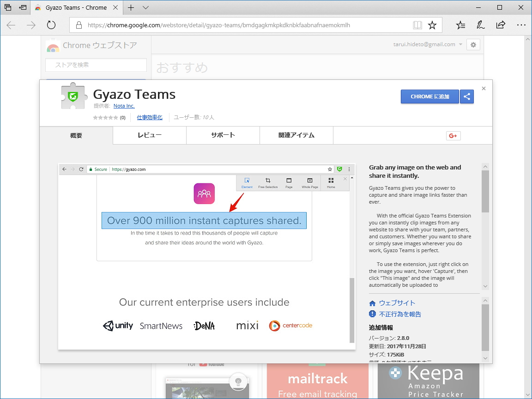Open the tab preview chevron in the tab bar

click(x=145, y=7)
